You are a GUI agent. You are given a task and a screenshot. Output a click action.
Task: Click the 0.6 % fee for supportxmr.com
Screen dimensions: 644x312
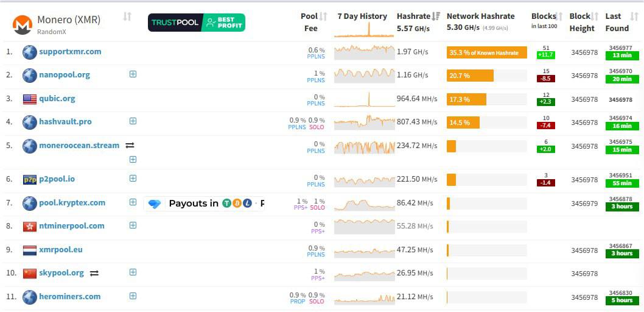pos(317,50)
